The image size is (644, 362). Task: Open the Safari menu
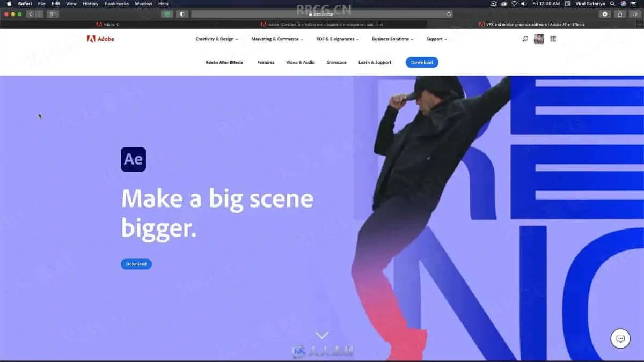pyautogui.click(x=25, y=4)
